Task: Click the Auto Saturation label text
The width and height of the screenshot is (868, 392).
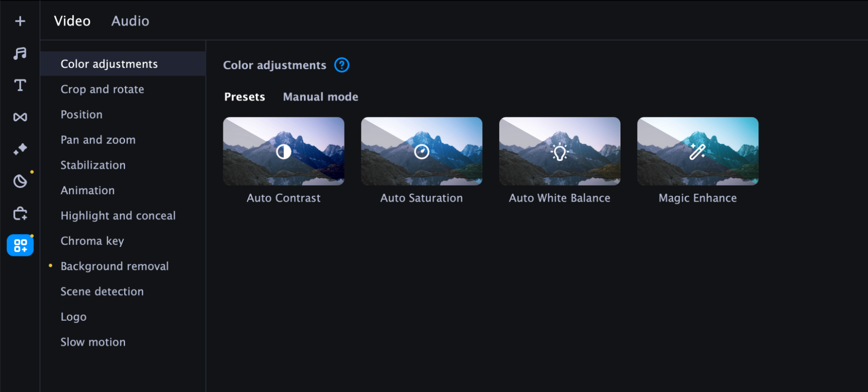Action: (422, 198)
